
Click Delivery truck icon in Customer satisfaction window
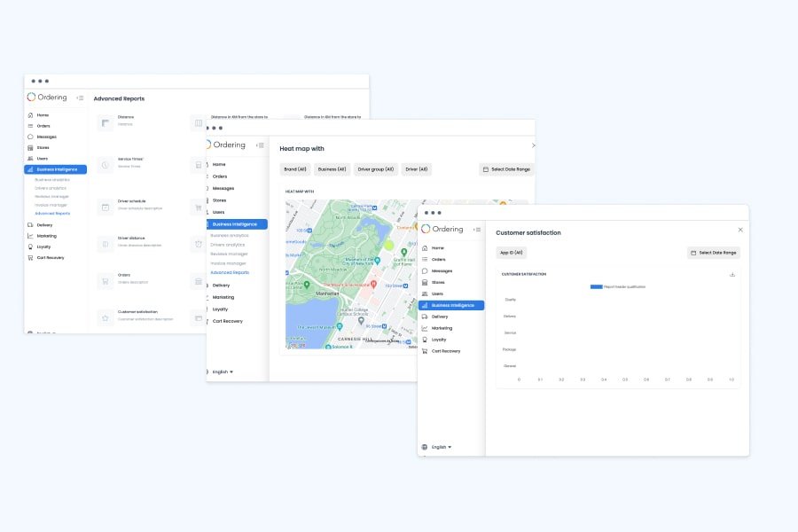[425, 317]
